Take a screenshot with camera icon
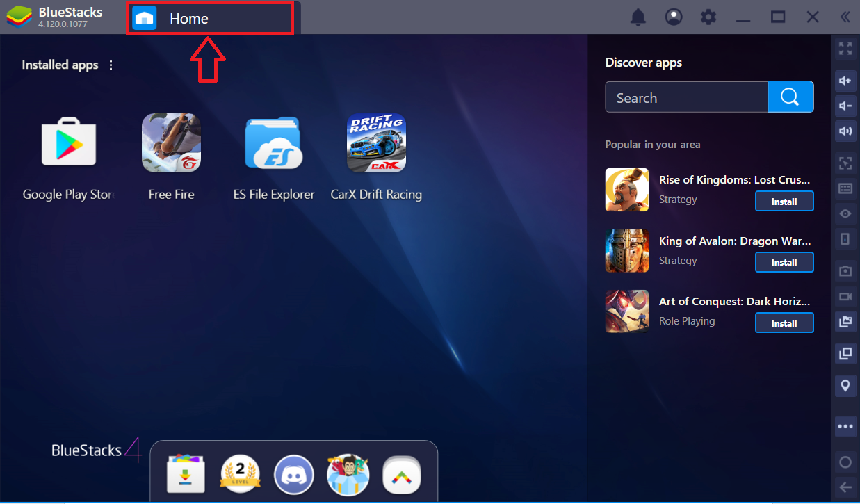The image size is (860, 504). [x=845, y=270]
